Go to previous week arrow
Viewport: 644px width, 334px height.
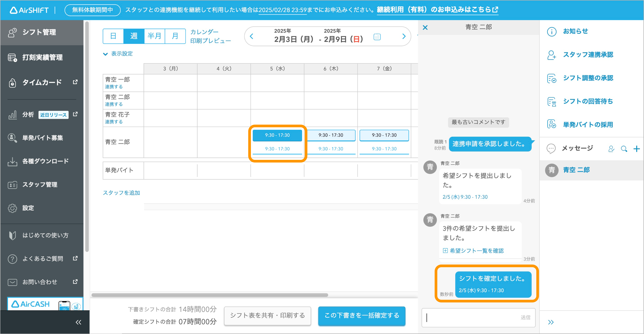pos(252,36)
